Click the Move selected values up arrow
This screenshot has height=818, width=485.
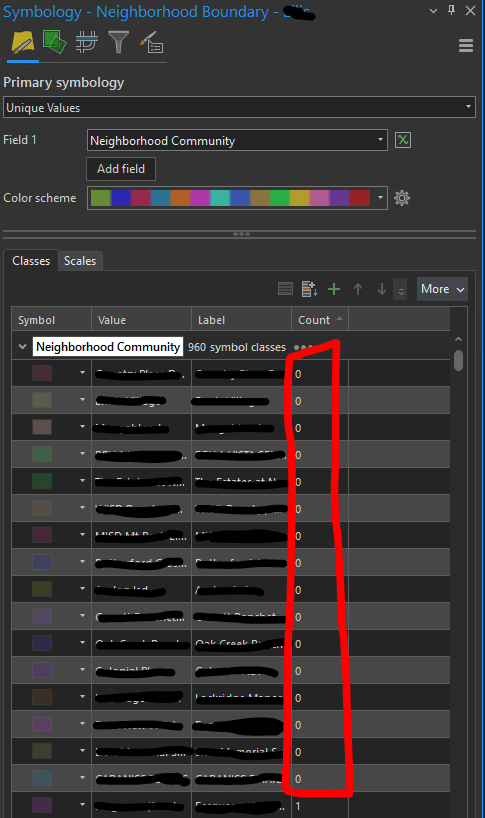pos(358,288)
